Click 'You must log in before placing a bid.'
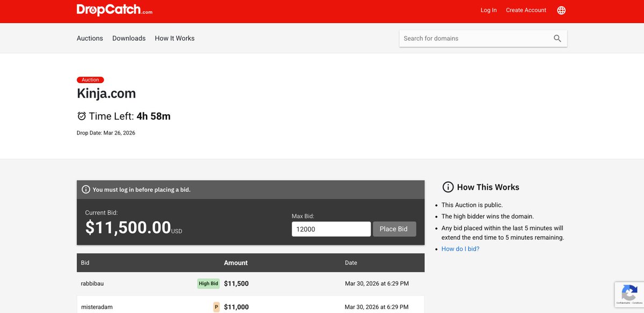 tap(141, 190)
